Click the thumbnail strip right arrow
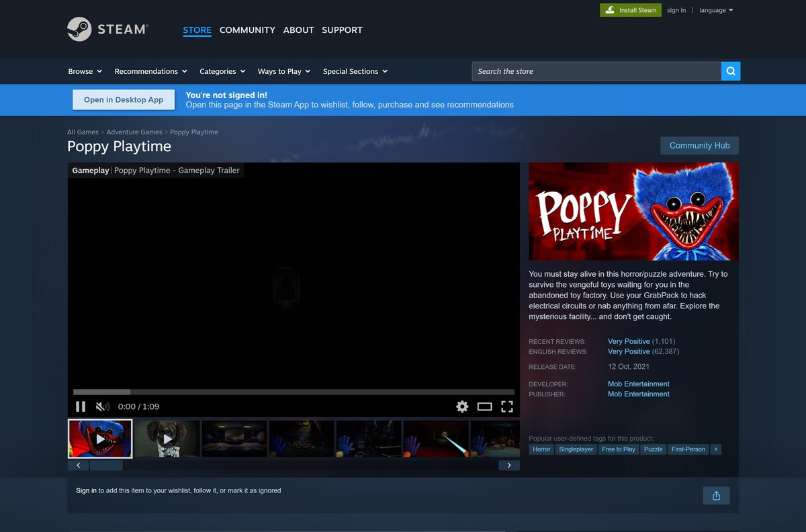806x532 pixels. click(509, 465)
